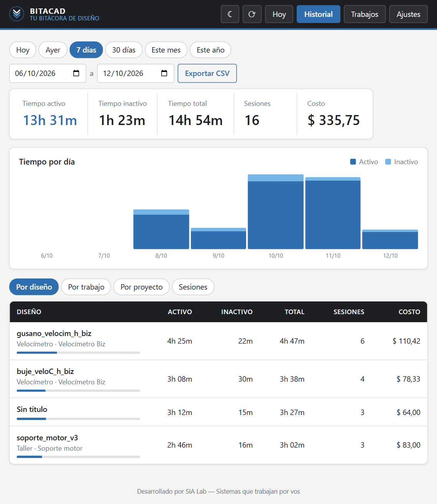
Task: Click the refresh icon button
Action: [252, 14]
